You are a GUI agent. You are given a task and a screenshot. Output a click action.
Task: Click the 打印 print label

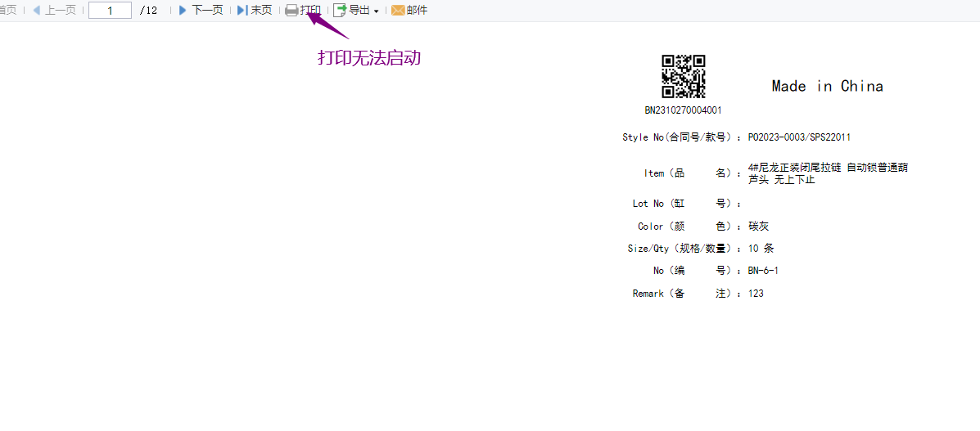click(311, 11)
